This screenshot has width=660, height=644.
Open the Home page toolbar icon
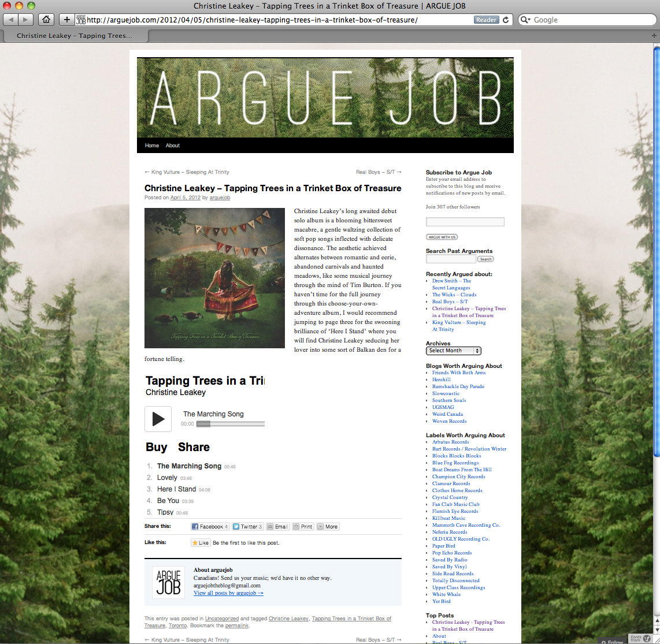(x=46, y=20)
